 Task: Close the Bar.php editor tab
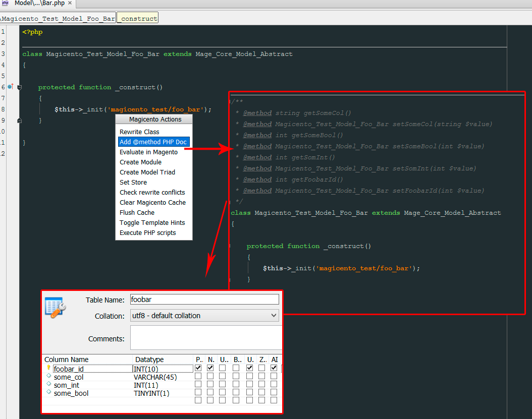(70, 3)
